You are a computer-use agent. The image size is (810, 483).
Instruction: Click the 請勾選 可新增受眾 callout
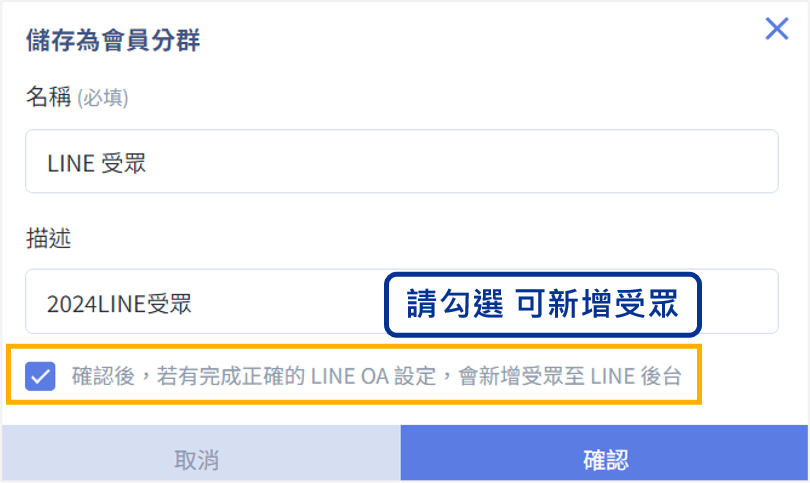[543, 304]
